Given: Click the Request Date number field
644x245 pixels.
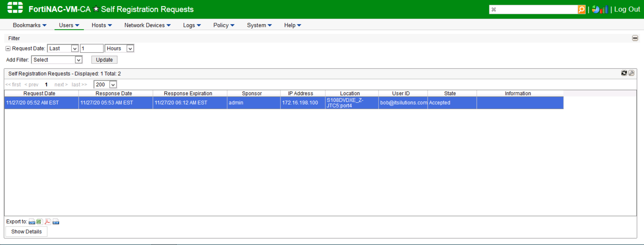Looking at the screenshot, I should pyautogui.click(x=92, y=48).
